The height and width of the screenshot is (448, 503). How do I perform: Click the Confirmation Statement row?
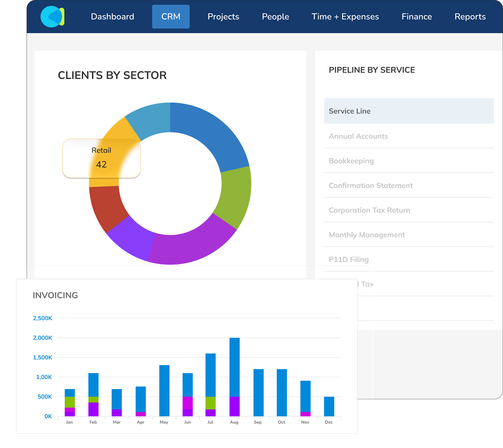tap(370, 185)
